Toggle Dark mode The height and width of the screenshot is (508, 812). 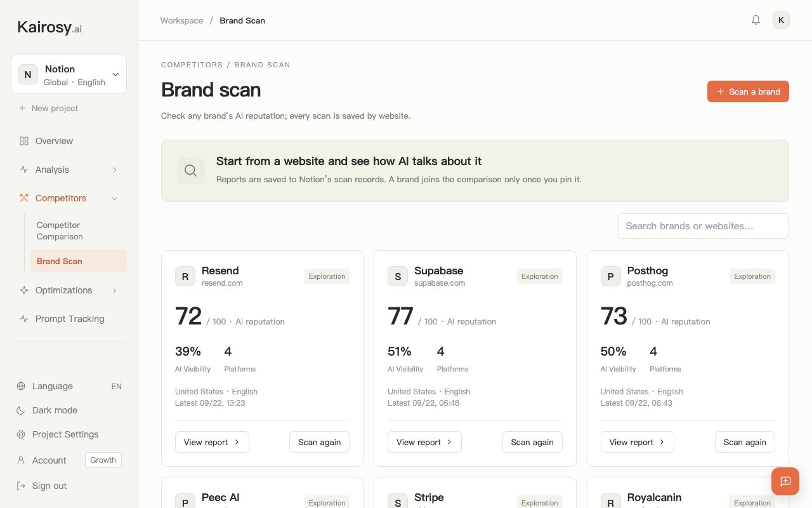(x=69, y=410)
